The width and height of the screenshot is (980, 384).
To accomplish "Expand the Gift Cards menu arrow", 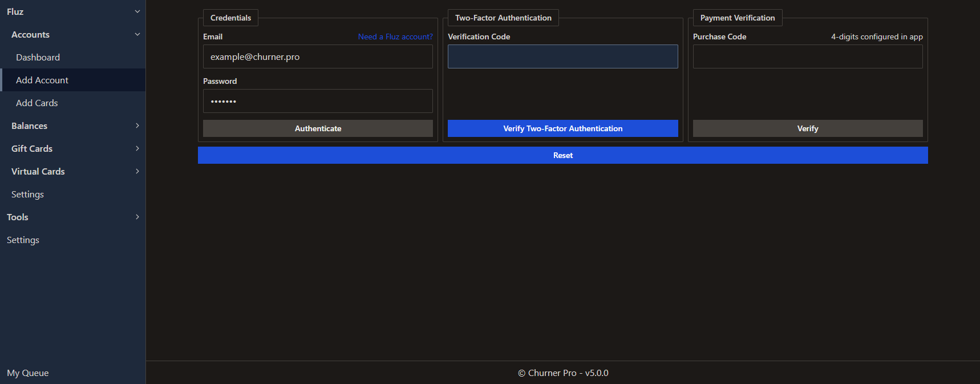I will coord(137,148).
